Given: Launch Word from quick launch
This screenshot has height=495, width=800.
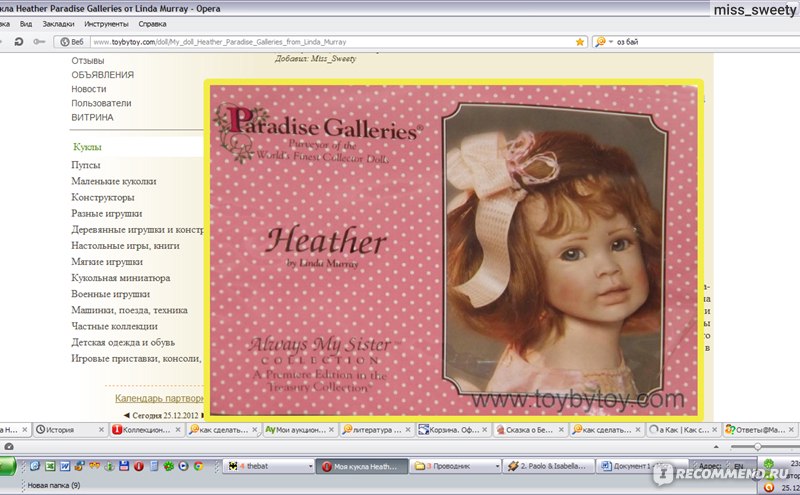Looking at the screenshot, I should click(x=65, y=466).
